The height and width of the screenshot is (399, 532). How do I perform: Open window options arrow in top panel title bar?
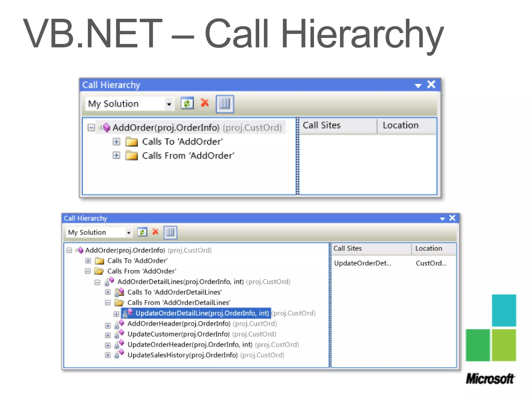click(418, 85)
